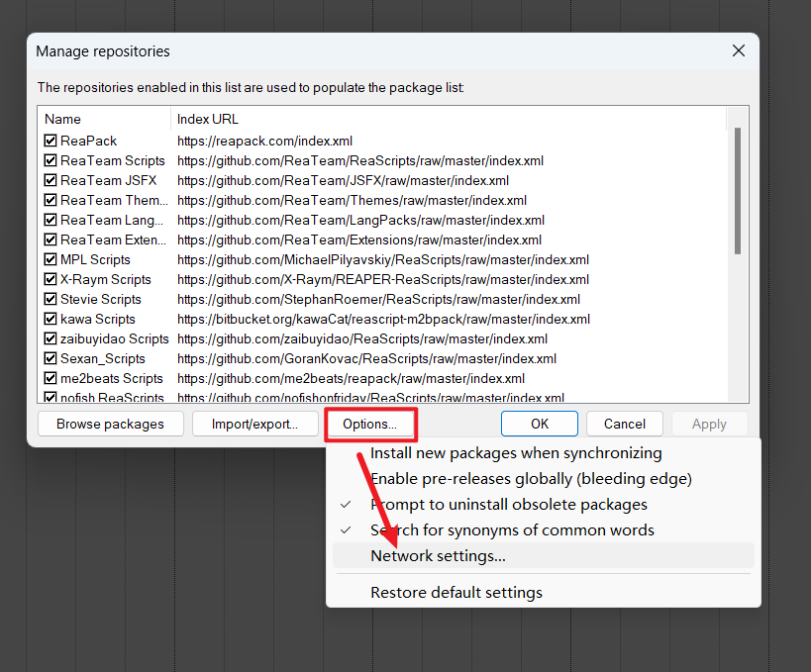Viewport: 811px width, 672px height.
Task: Select the Stevie Scripts name label
Action: point(101,299)
